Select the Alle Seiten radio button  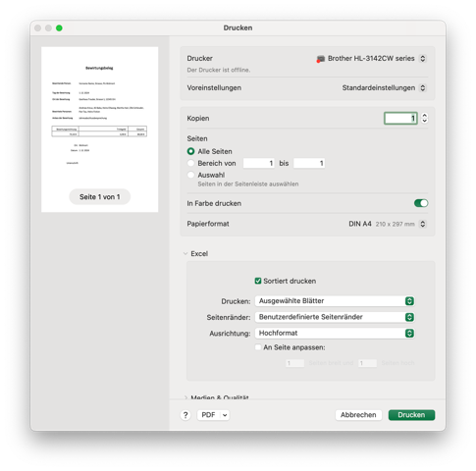click(190, 151)
